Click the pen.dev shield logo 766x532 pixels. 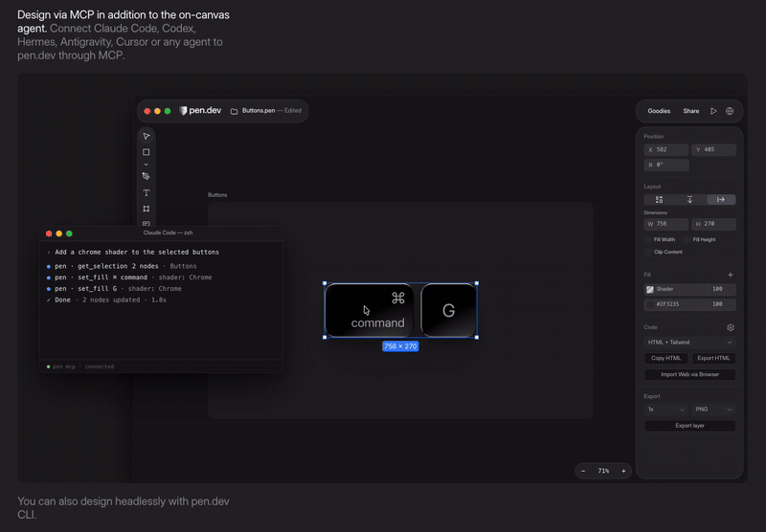(183, 111)
